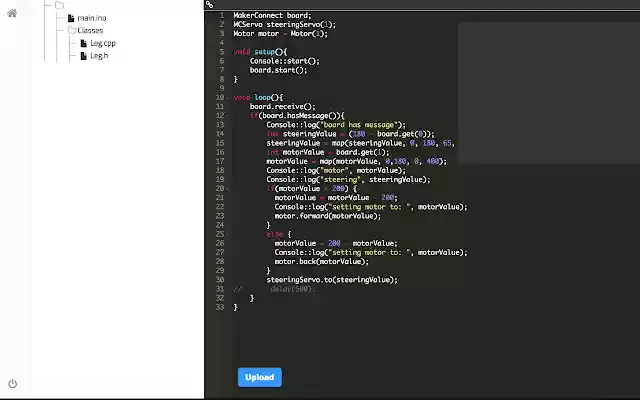
Task: Click the 'motor.forward(motorValue);' line
Action: coord(328,216)
